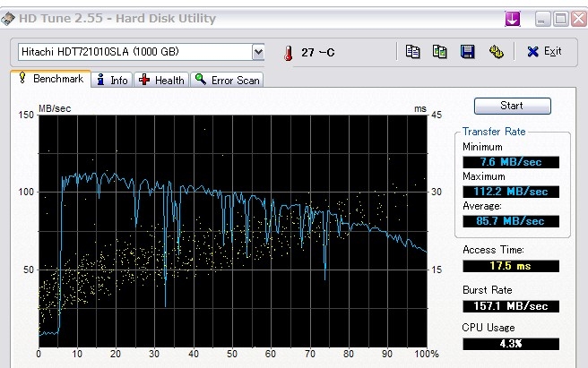Open the drive selection dropdown arrow
This screenshot has height=368, width=588.
tap(258, 52)
